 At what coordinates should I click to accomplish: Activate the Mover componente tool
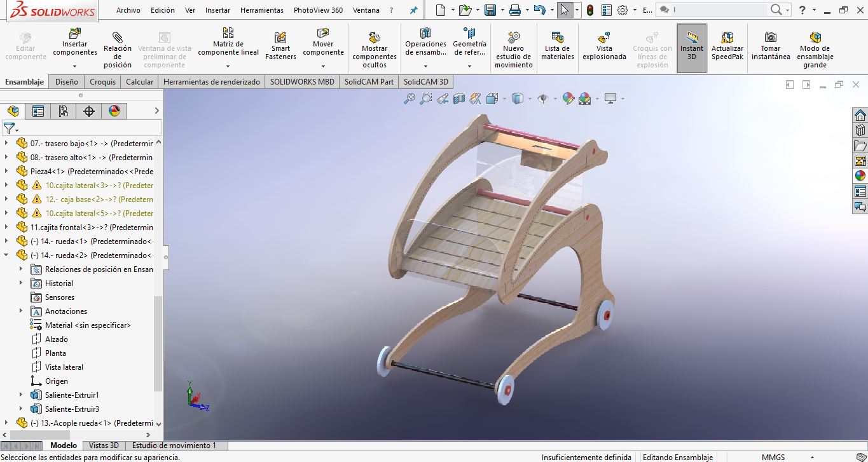323,43
